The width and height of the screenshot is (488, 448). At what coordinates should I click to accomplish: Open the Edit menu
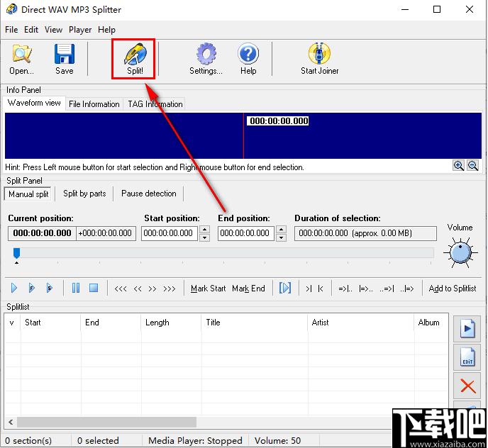[31, 30]
